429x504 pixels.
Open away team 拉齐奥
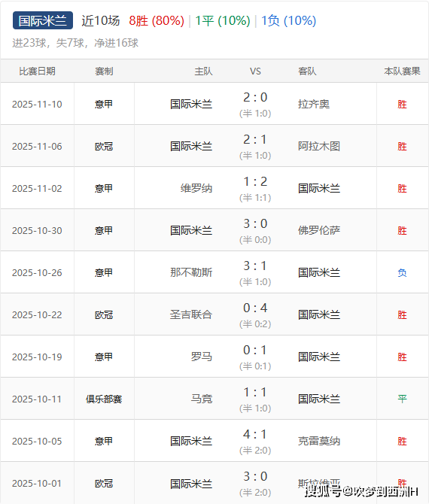pyautogui.click(x=314, y=104)
